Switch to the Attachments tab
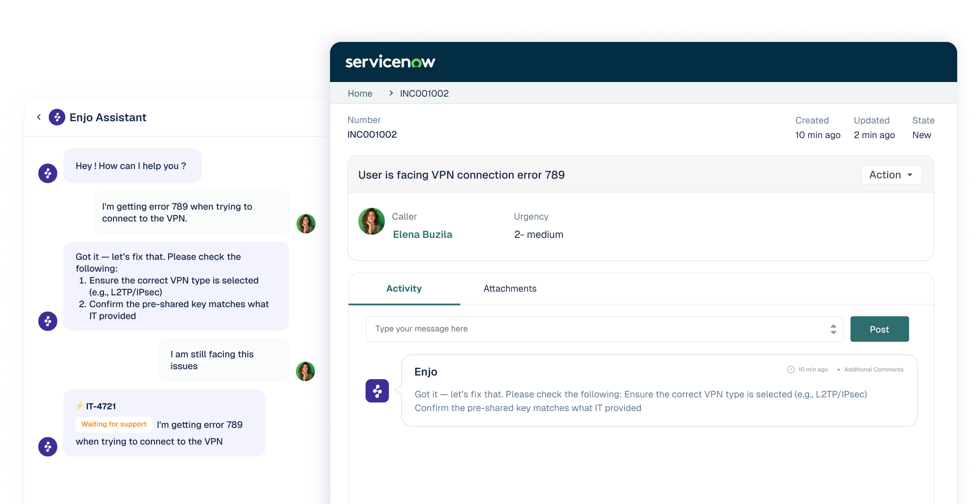 [510, 288]
